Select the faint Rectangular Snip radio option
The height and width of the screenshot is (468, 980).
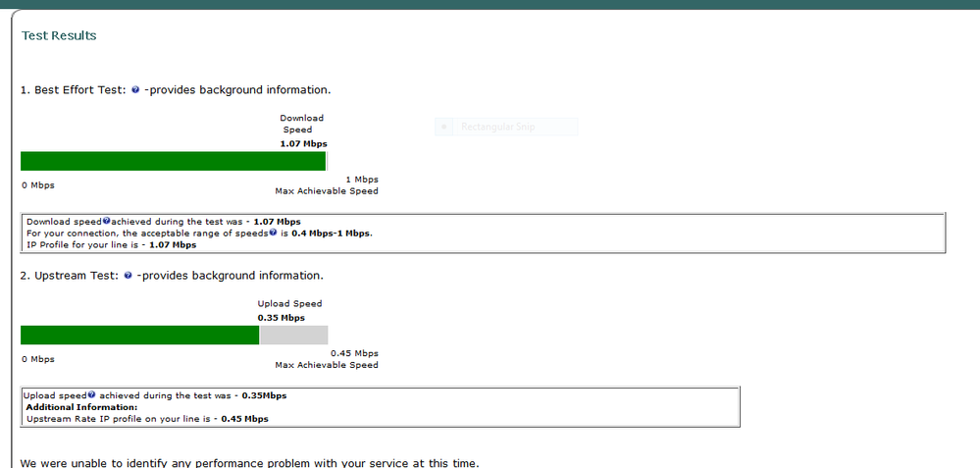point(443,127)
